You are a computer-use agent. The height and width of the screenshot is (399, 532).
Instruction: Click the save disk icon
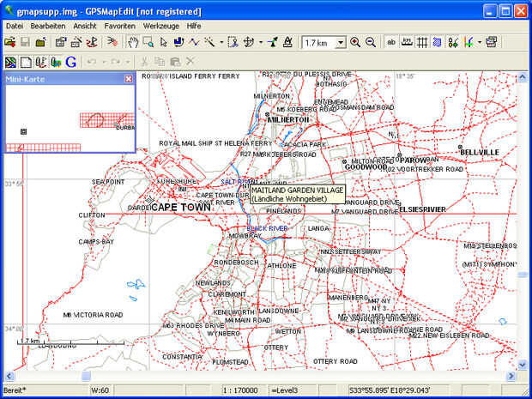[x=25, y=42]
